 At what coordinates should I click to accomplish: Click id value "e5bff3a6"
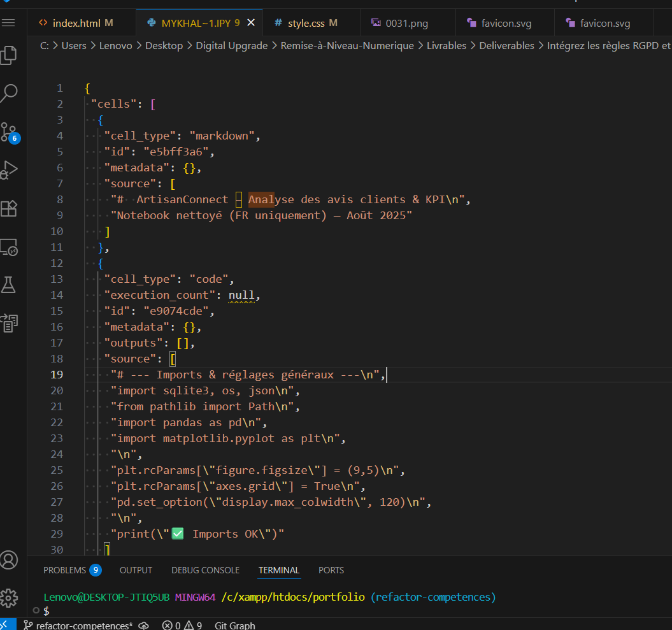coord(176,152)
